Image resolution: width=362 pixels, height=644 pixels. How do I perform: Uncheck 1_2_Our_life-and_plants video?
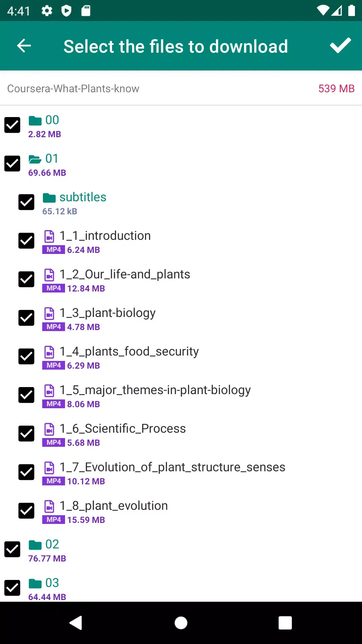(x=26, y=279)
